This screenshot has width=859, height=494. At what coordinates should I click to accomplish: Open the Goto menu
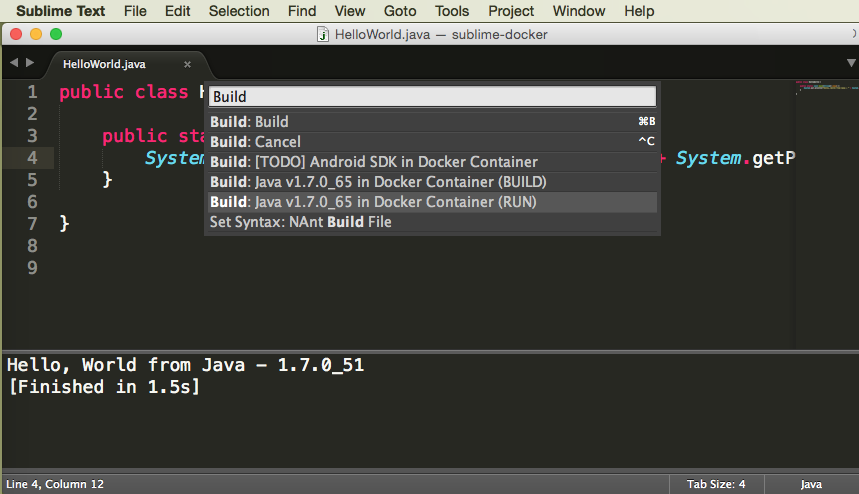(x=400, y=11)
